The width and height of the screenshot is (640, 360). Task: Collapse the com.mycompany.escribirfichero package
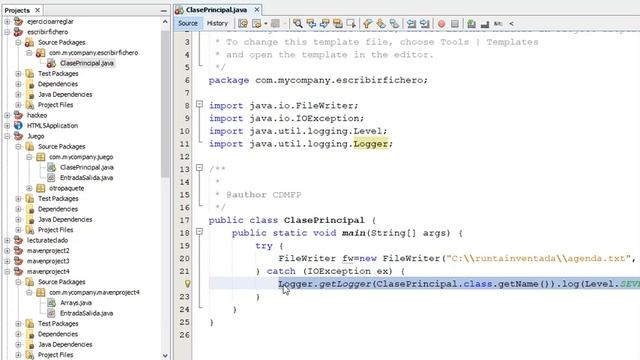(29, 53)
